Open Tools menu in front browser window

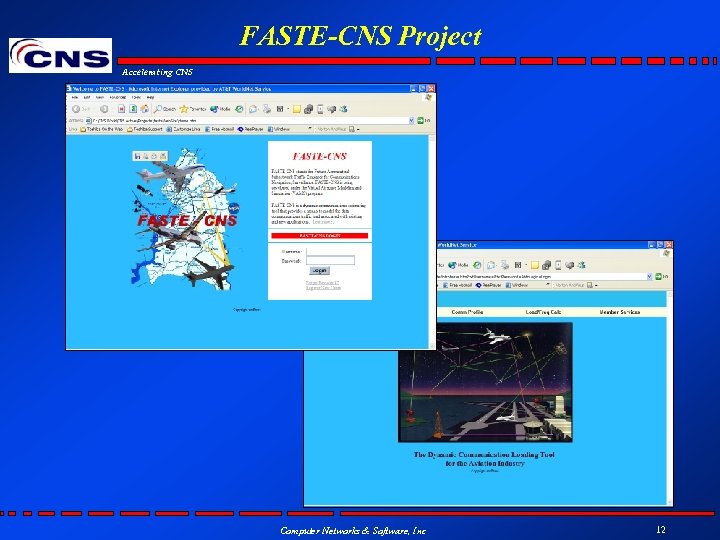click(136, 97)
